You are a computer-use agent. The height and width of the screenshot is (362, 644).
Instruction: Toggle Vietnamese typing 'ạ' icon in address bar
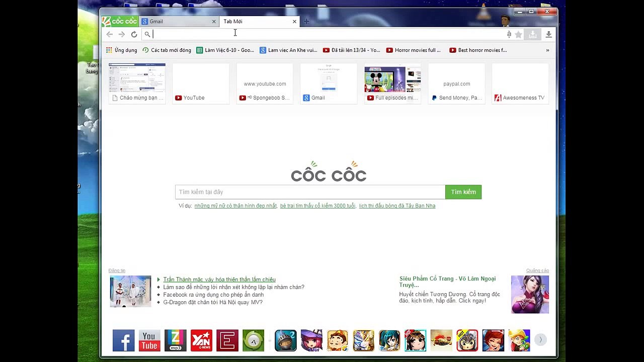509,34
